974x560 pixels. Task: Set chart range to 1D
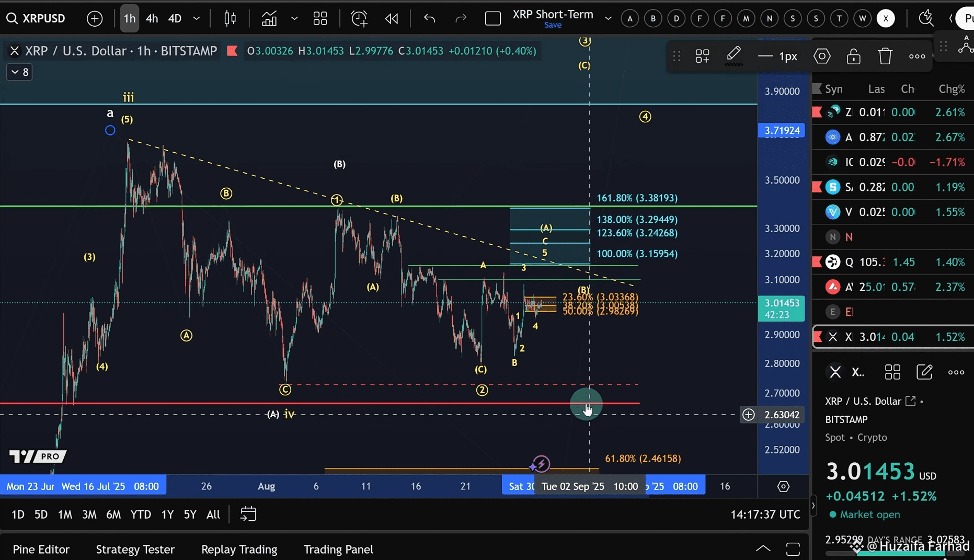pyautogui.click(x=18, y=515)
